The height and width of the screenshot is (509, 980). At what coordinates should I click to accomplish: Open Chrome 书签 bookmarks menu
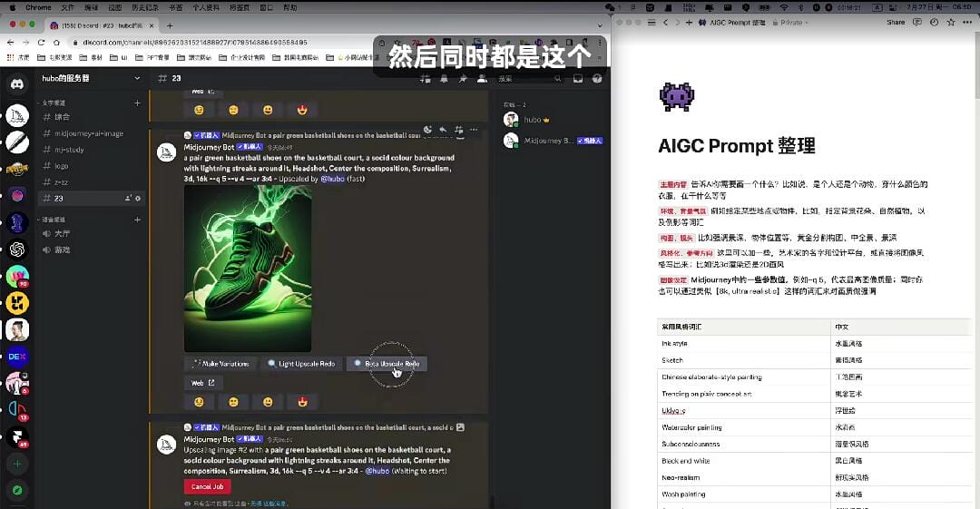click(176, 7)
